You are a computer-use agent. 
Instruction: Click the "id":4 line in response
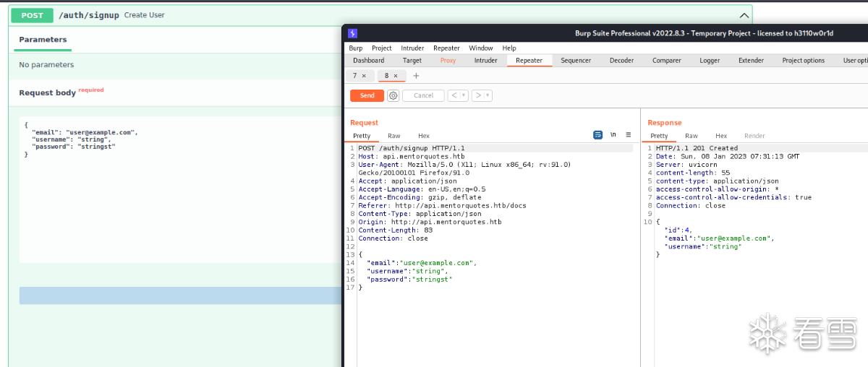tap(678, 230)
